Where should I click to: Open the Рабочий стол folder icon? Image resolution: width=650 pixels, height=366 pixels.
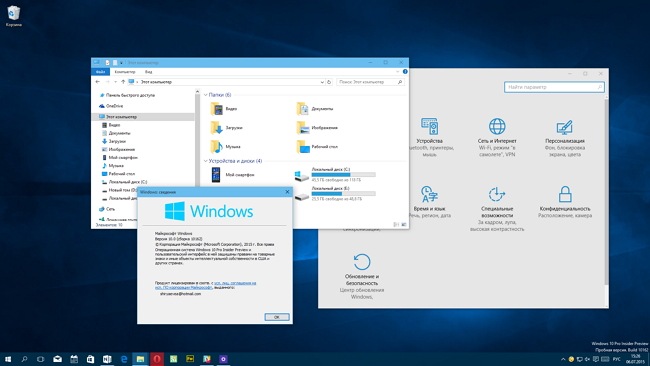303,147
